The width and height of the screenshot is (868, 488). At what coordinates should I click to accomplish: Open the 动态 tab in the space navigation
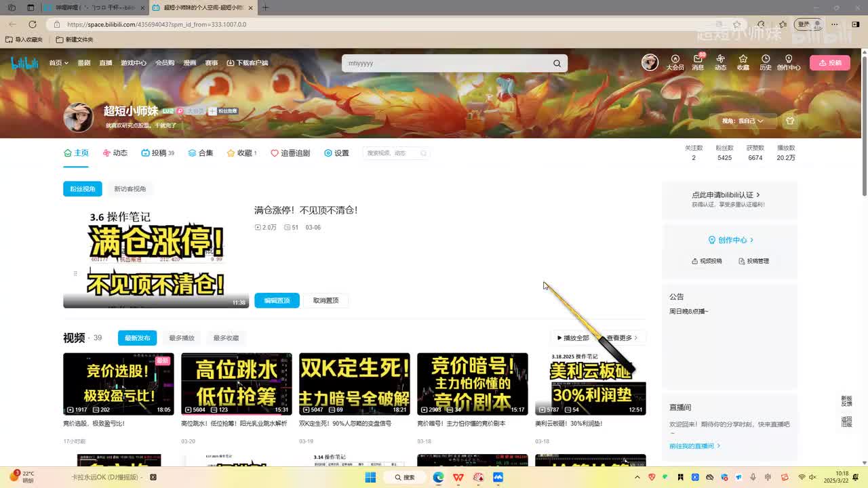[115, 153]
